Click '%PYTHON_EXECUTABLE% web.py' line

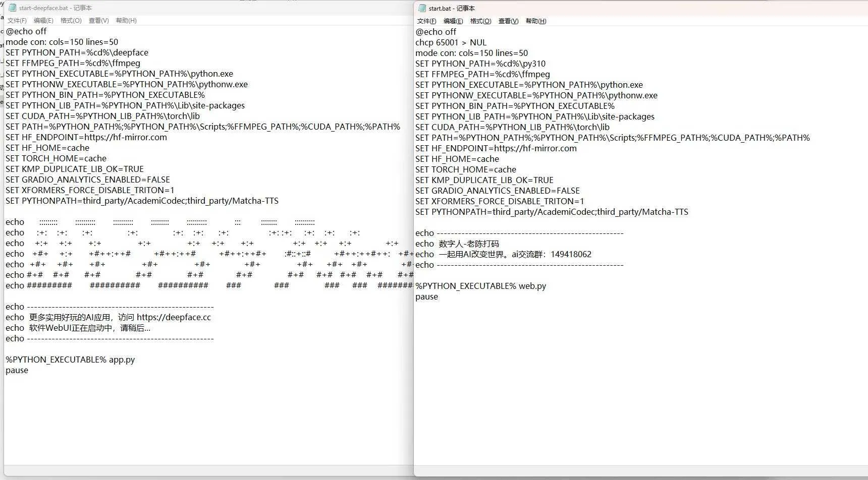tap(480, 286)
